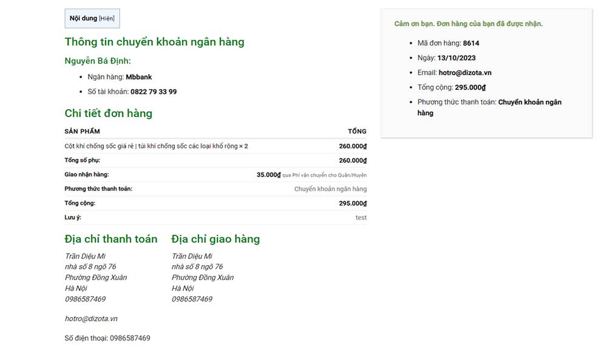
Task: Expand table of contents via Hiện toggle
Action: pyautogui.click(x=107, y=18)
